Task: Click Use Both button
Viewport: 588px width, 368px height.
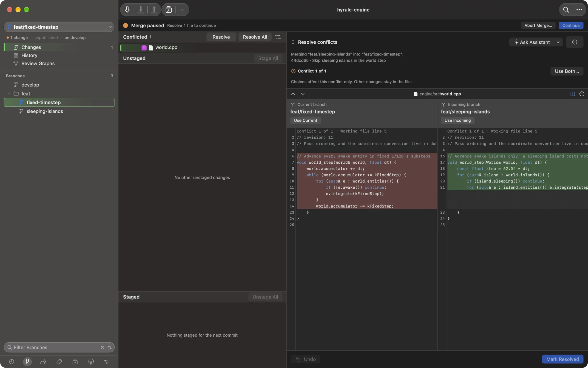Action: (567, 71)
